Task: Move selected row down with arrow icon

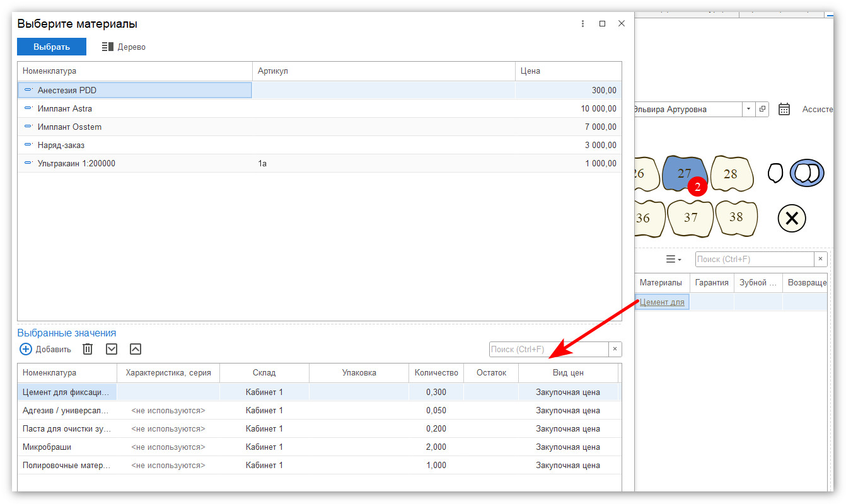Action: coord(112,349)
